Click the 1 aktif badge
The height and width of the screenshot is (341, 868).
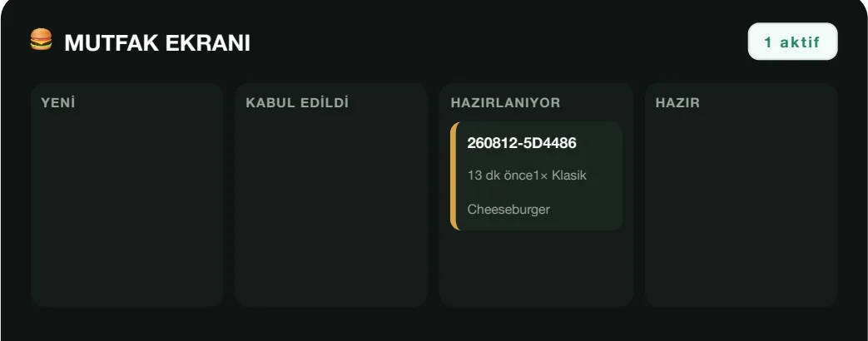(793, 42)
